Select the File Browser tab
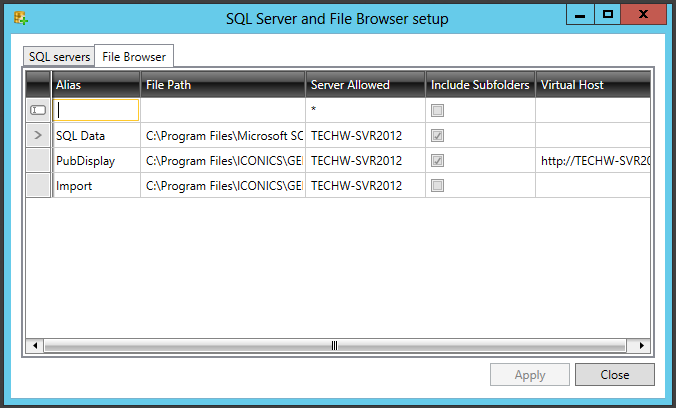Screen dimensions: 676x408 [x=134, y=57]
